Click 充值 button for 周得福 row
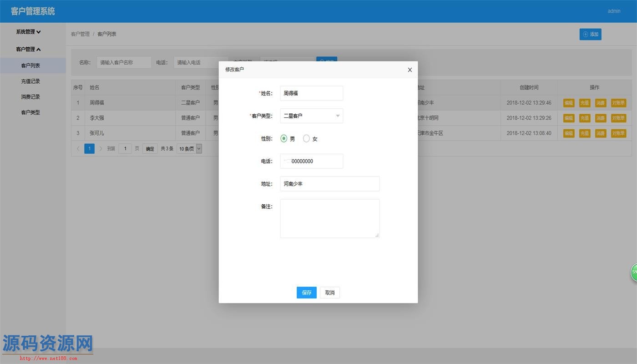This screenshot has height=364, width=637. (585, 103)
